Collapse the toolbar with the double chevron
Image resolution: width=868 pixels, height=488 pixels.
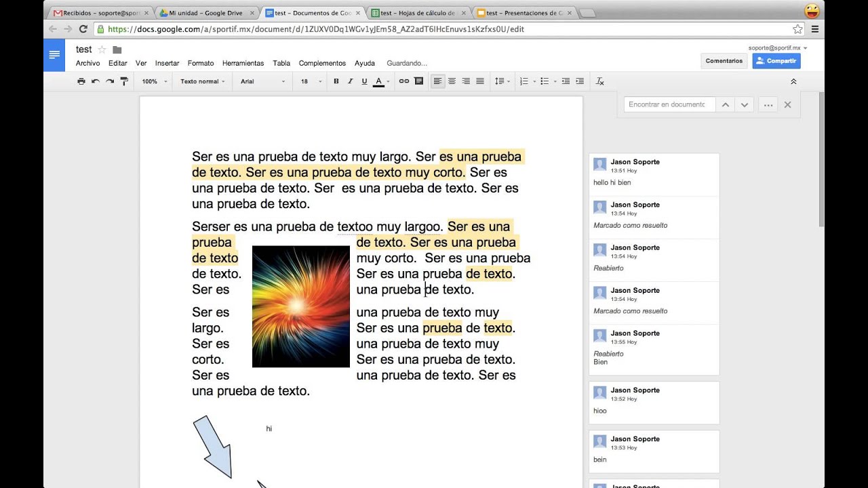click(793, 81)
